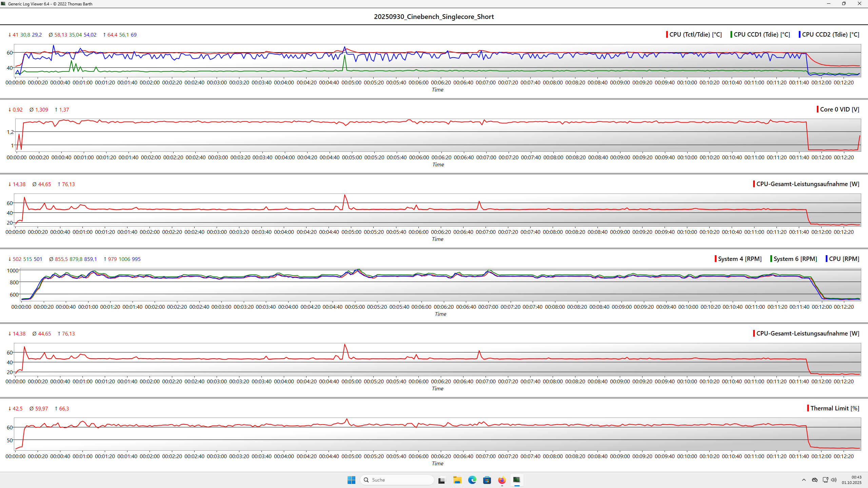
Task: Click the CPU CCD2 (Tdie) legend label
Action: pyautogui.click(x=830, y=35)
